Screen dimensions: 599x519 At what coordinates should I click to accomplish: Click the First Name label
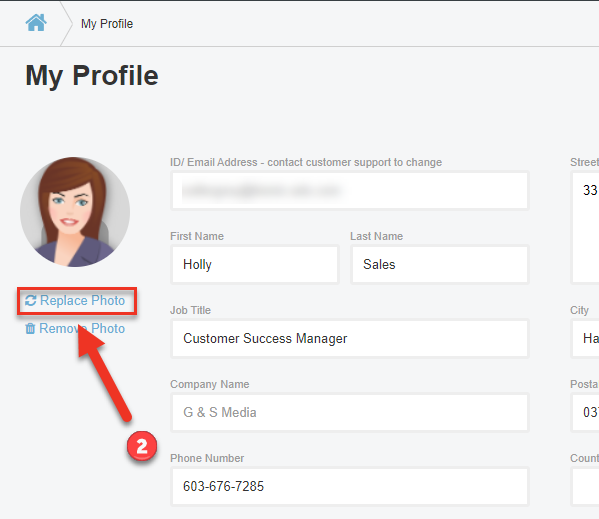197,236
